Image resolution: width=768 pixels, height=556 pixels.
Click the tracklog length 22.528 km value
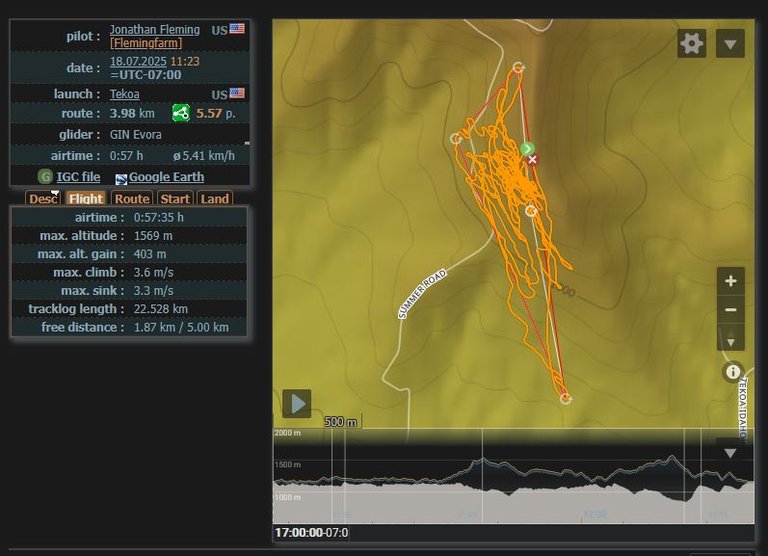click(161, 309)
